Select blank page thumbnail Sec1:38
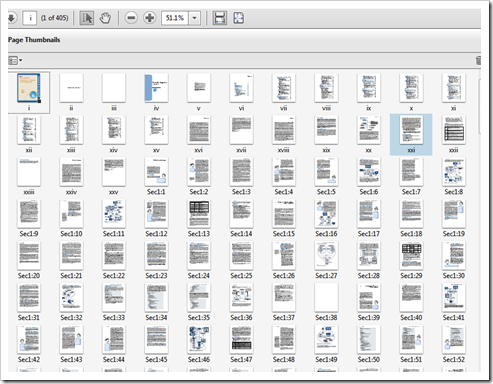The image size is (493, 384). tap(326, 297)
